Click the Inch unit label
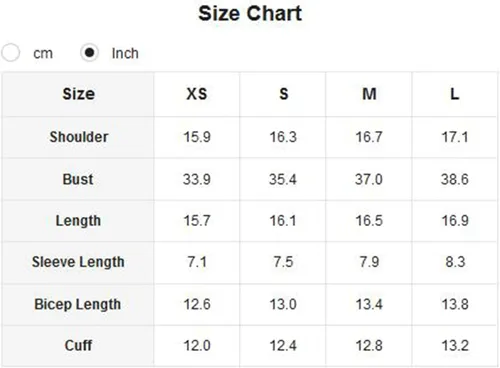The height and width of the screenshot is (368, 500). [125, 53]
